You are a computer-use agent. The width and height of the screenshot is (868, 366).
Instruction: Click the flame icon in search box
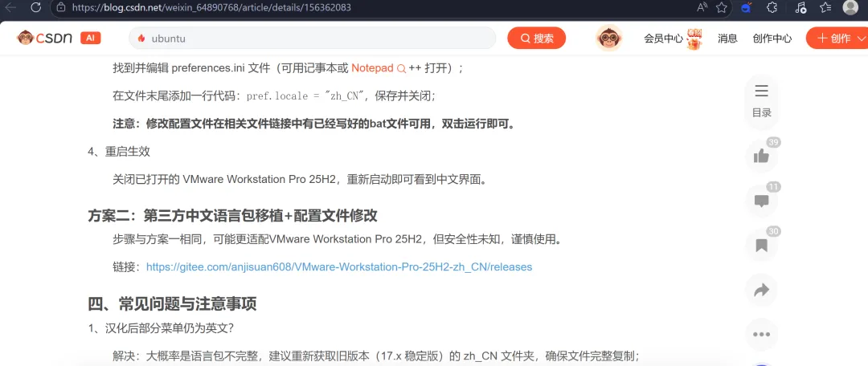click(x=141, y=39)
